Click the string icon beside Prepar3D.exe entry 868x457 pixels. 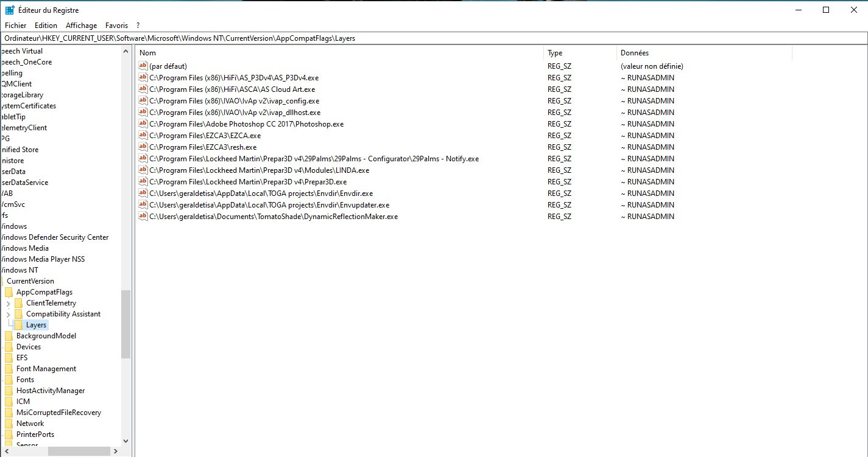143,181
